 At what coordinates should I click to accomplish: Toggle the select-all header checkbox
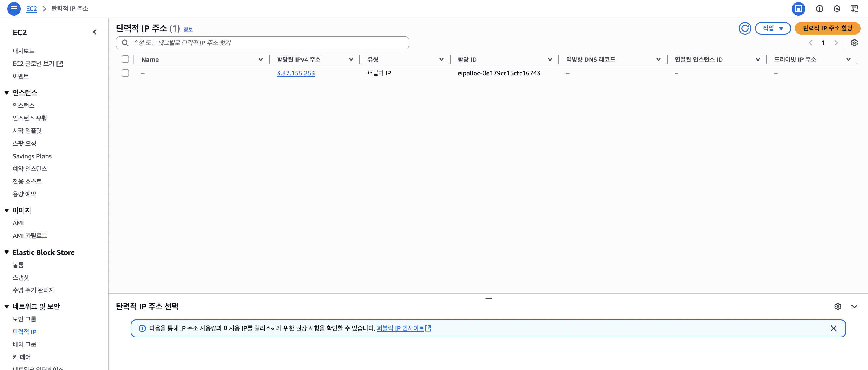pos(125,59)
